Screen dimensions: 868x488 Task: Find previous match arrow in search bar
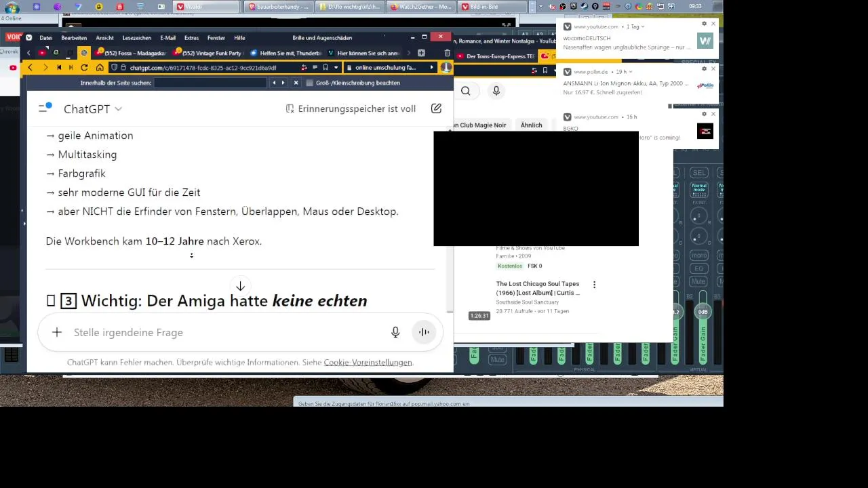tap(274, 83)
